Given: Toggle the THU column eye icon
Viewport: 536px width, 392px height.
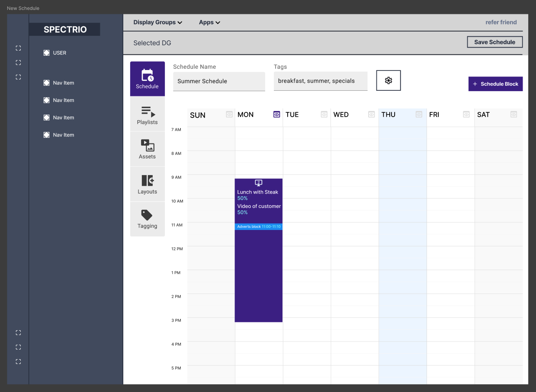Looking at the screenshot, I should [x=419, y=115].
